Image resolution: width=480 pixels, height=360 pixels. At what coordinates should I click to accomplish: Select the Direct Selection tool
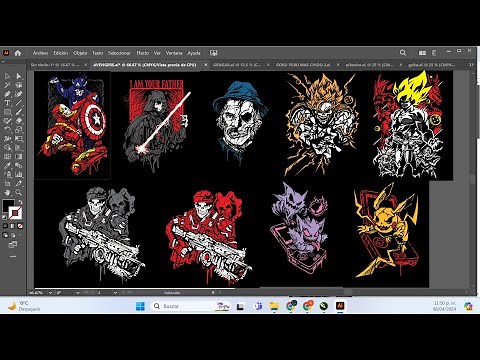[19, 76]
